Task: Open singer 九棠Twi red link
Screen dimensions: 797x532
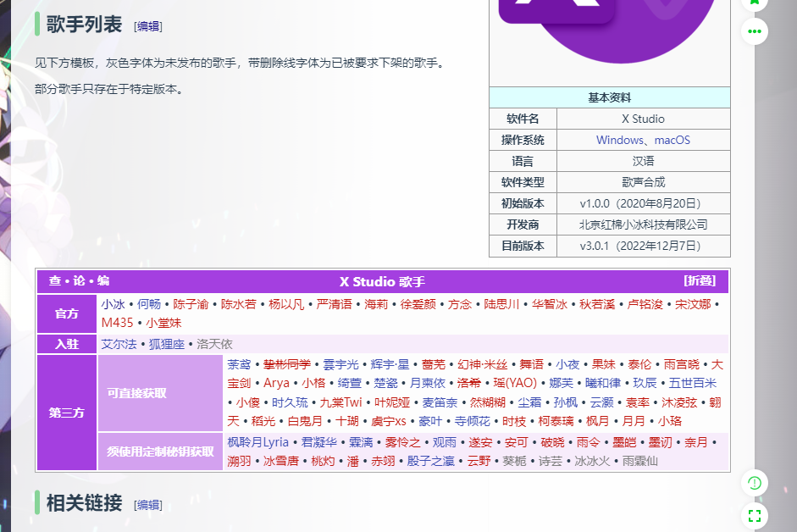Action: point(340,403)
